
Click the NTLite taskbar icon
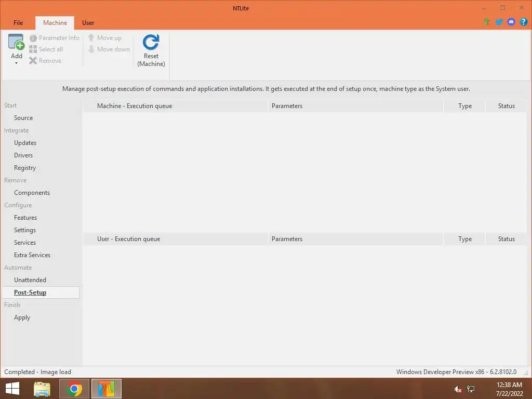coord(107,389)
